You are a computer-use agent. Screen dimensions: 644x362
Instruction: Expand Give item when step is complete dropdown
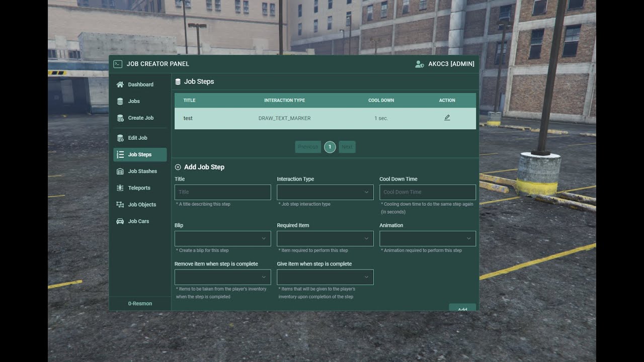click(325, 277)
